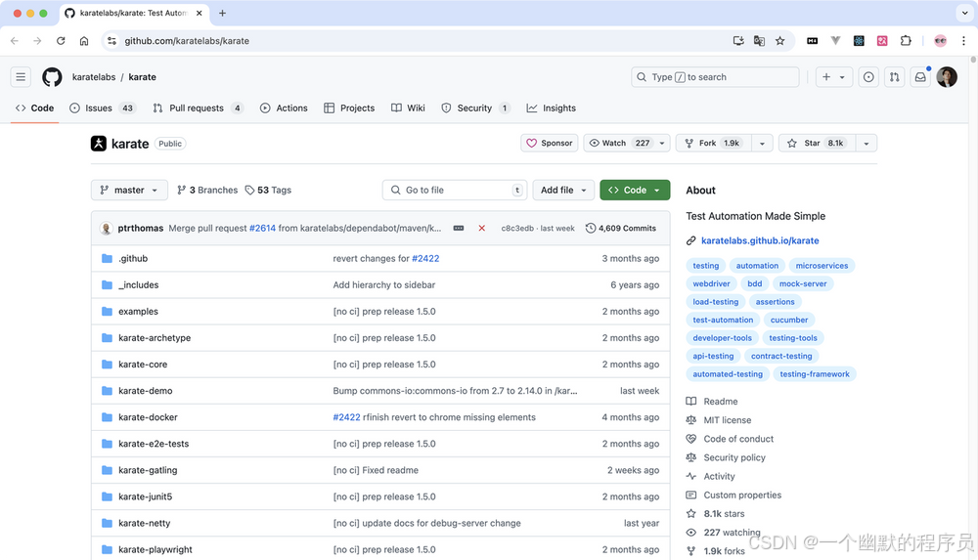The height and width of the screenshot is (560, 978).
Task: Open the karate-core folder
Action: point(143,365)
